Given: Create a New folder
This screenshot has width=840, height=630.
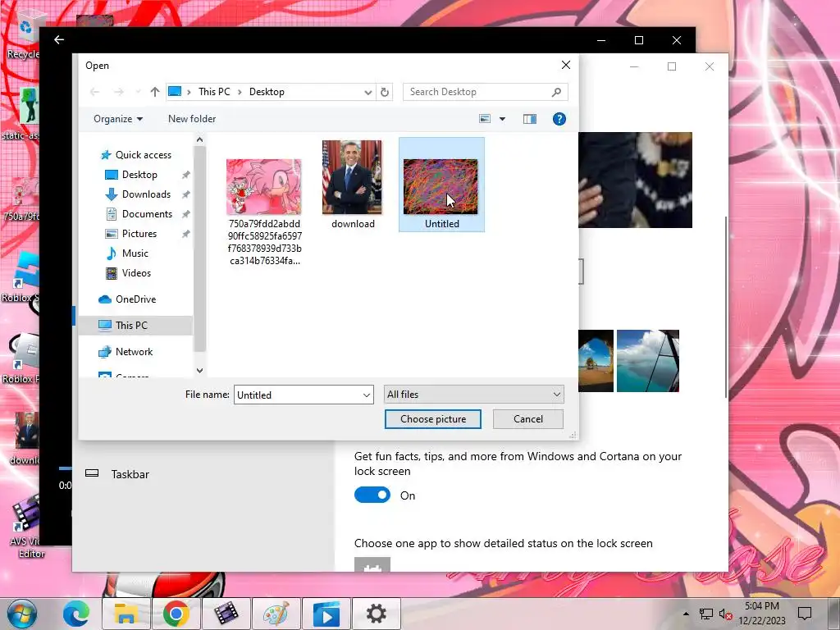Looking at the screenshot, I should coord(192,119).
